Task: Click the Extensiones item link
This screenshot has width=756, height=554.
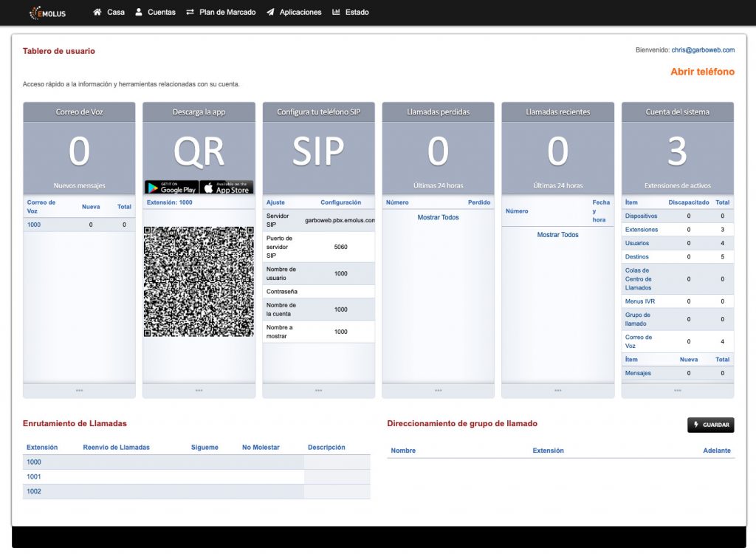Action: (642, 229)
